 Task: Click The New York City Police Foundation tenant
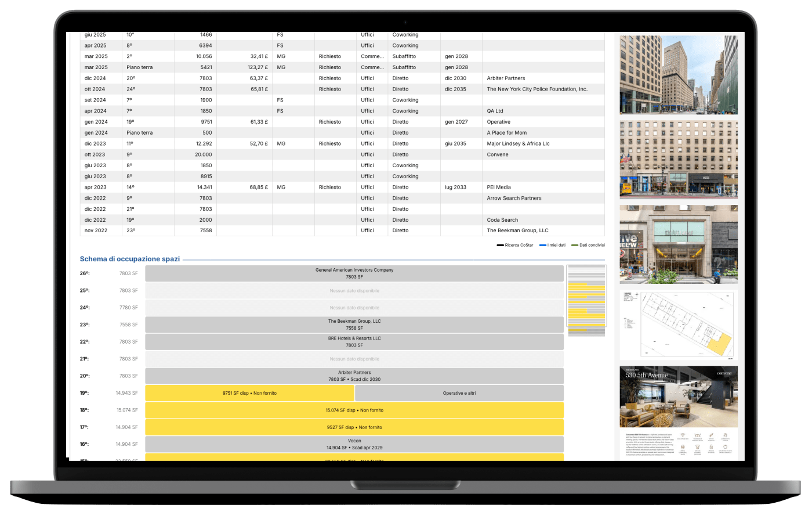coord(537,89)
